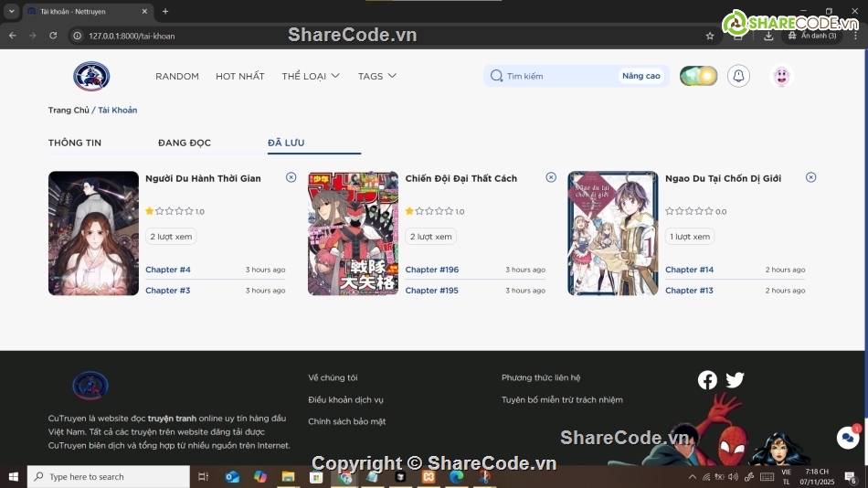Open the notification bell icon
This screenshot has width=868, height=488.
[x=738, y=76]
